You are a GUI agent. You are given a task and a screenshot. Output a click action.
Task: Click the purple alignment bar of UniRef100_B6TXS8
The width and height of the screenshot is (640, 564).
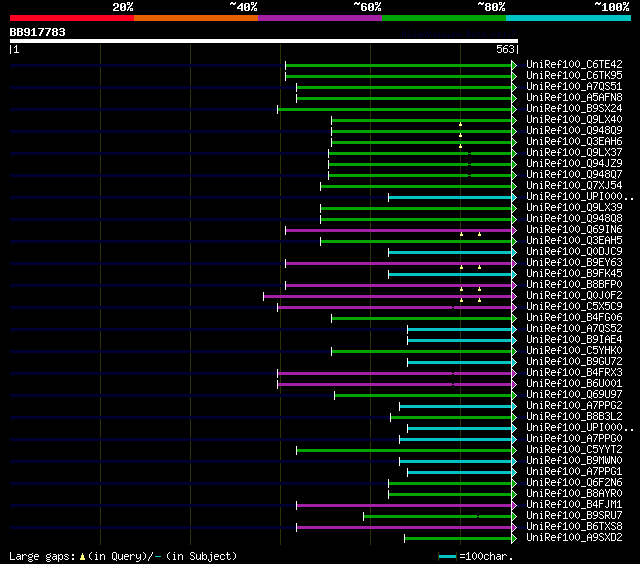coord(404,528)
